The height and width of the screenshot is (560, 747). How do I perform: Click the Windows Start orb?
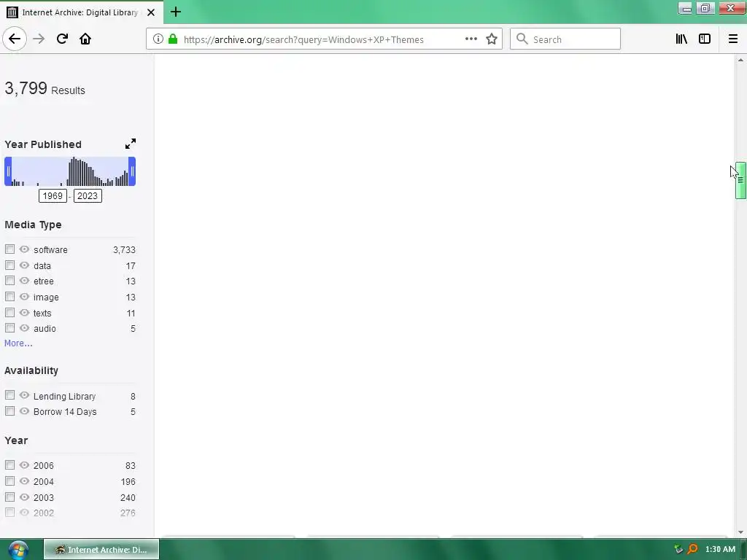pos(18,550)
